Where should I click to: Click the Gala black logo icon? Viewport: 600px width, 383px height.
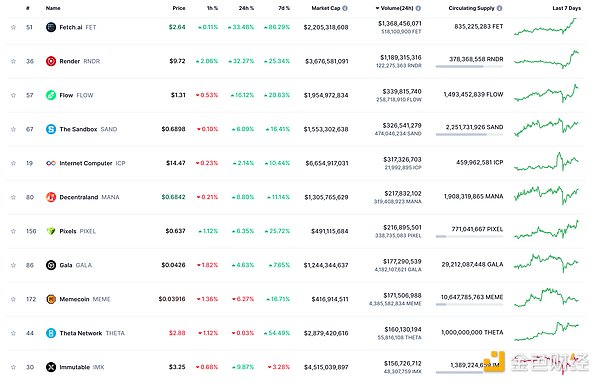[51, 265]
